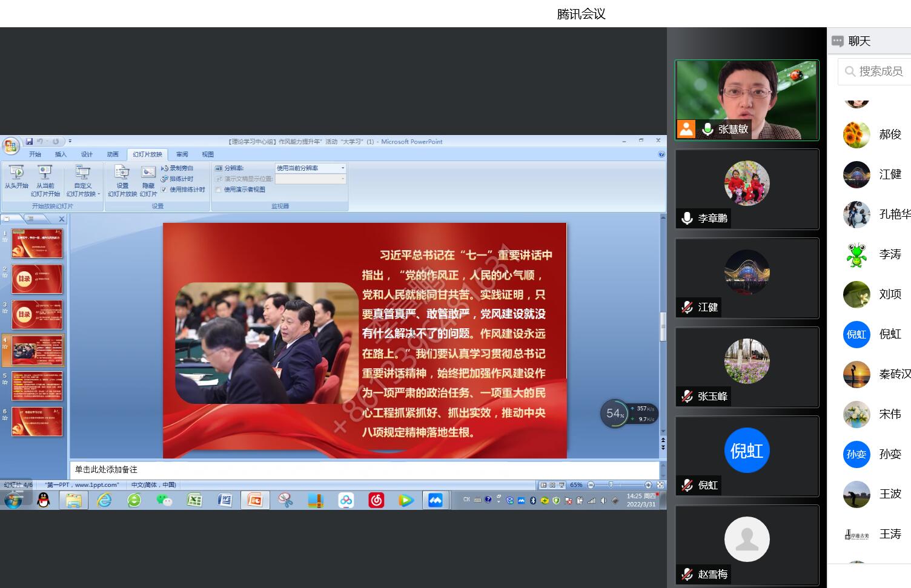Click the zoom in plus button
The image size is (911, 588).
[x=648, y=485]
